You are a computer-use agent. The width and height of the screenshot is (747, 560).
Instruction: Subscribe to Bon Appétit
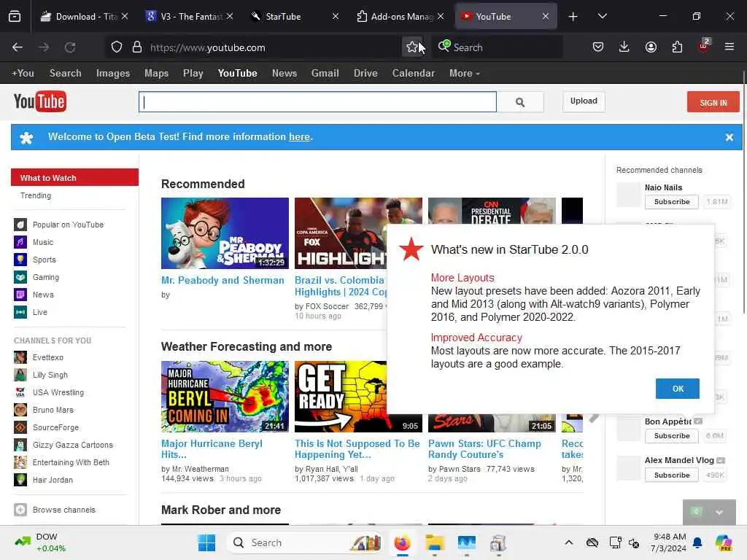[x=671, y=436]
